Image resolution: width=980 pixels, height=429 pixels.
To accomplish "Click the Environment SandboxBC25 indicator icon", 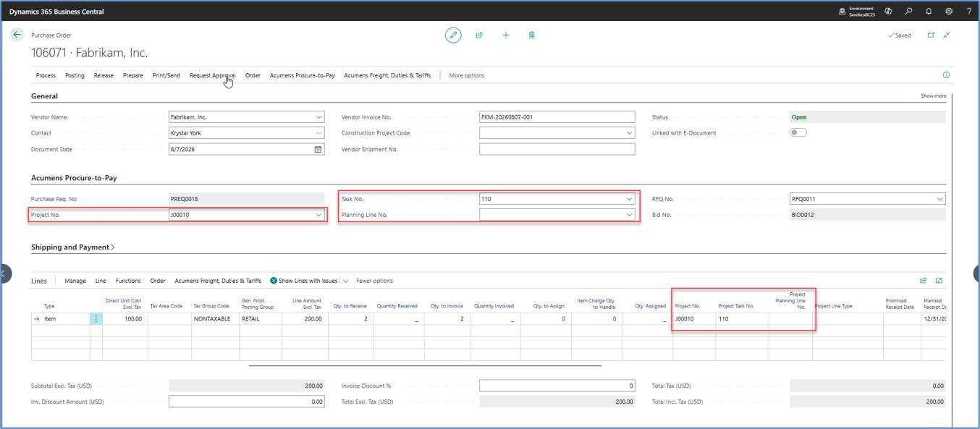I will (842, 12).
